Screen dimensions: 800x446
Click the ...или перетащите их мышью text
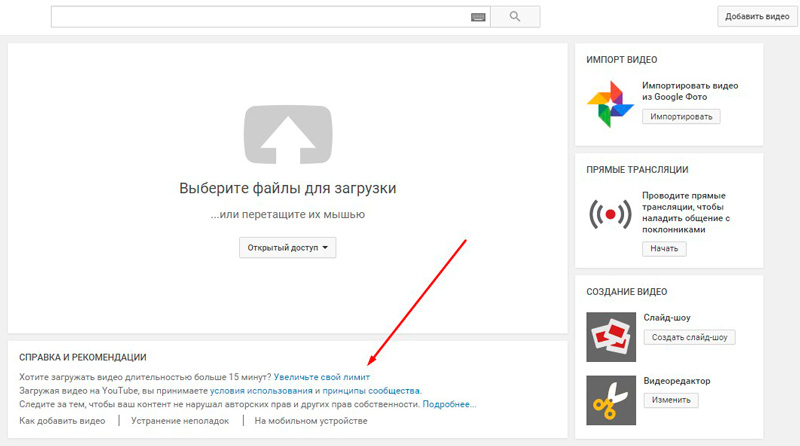(x=288, y=215)
